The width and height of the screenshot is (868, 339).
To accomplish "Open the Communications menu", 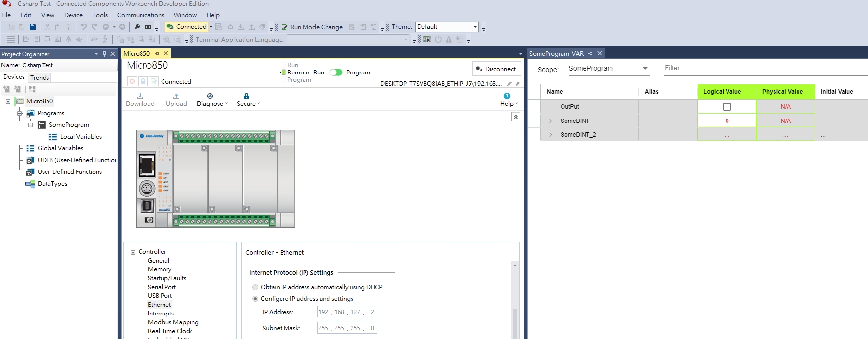I will pyautogui.click(x=141, y=15).
